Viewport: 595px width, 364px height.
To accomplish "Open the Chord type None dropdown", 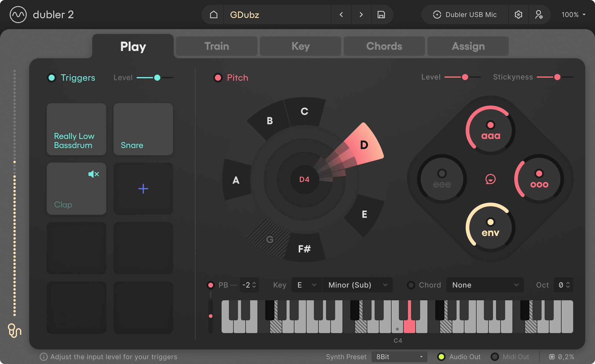I will [x=485, y=285].
